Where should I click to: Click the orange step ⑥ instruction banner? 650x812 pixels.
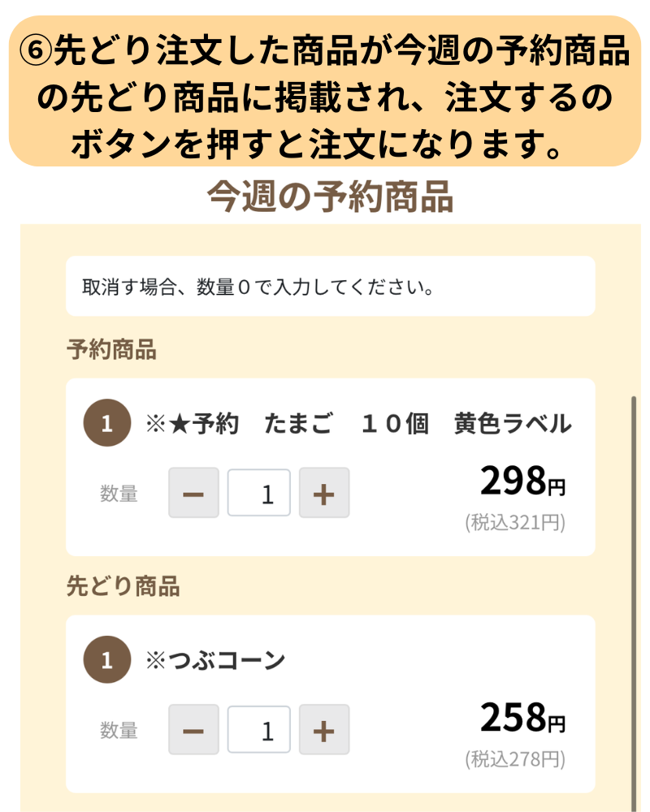click(x=325, y=90)
